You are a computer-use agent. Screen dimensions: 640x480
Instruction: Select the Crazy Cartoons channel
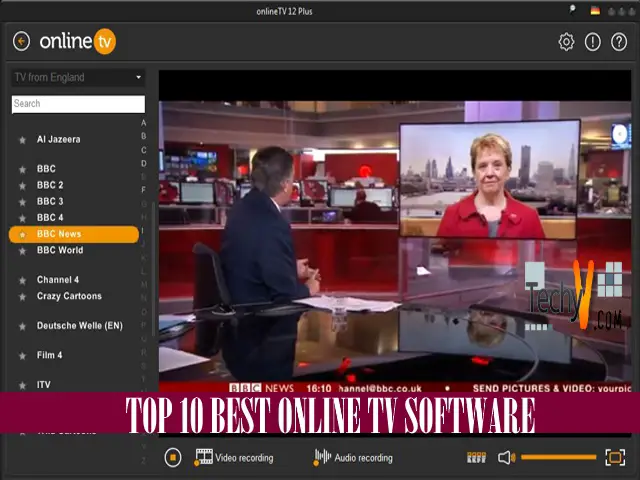pos(69,296)
